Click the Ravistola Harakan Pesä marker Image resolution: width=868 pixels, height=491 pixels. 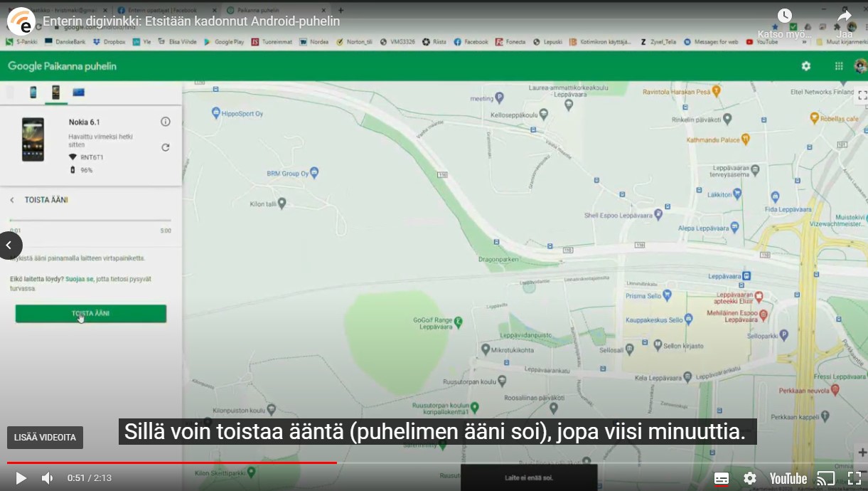click(x=717, y=91)
